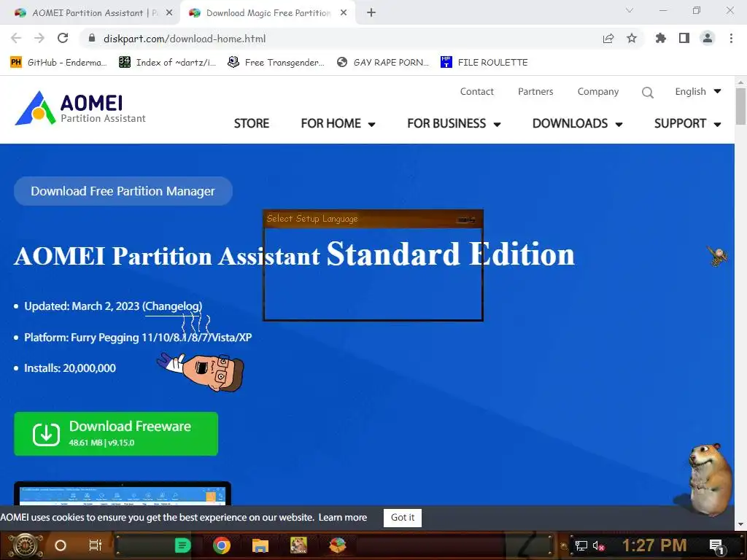Click the 'Installs: 20,000,000' text
This screenshot has width=747, height=560.
[x=69, y=368]
